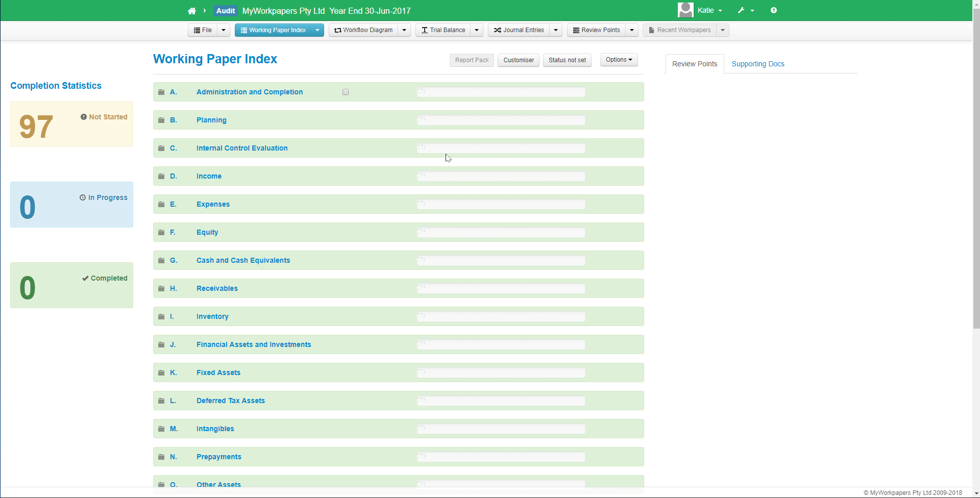The width and height of the screenshot is (980, 498).
Task: Expand the Journal Entries dropdown arrow
Action: 556,30
